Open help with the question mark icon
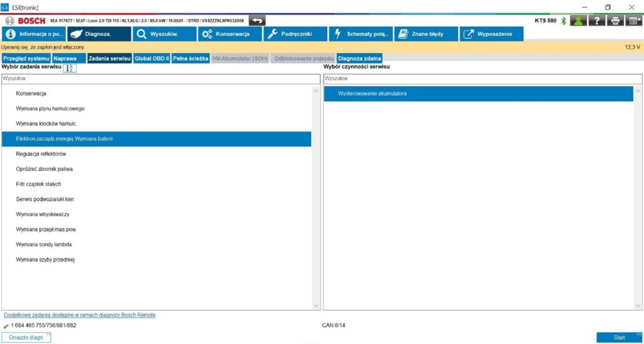The width and height of the screenshot is (644, 344). (597, 21)
